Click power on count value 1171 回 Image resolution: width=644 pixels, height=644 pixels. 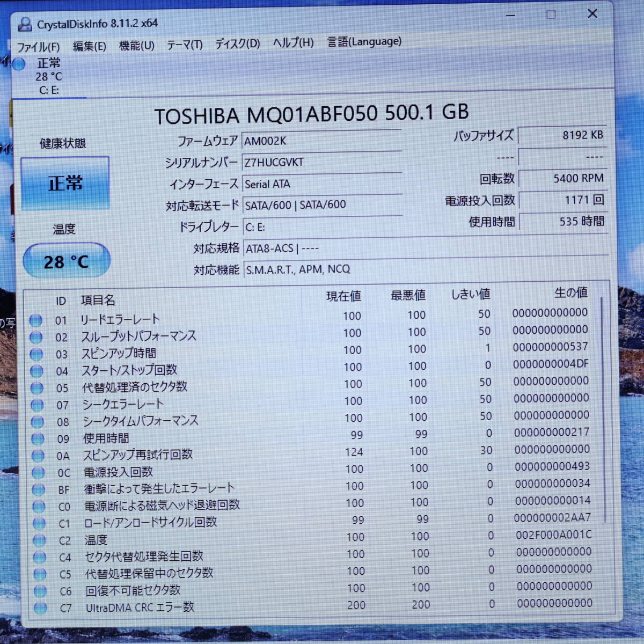coord(563,200)
